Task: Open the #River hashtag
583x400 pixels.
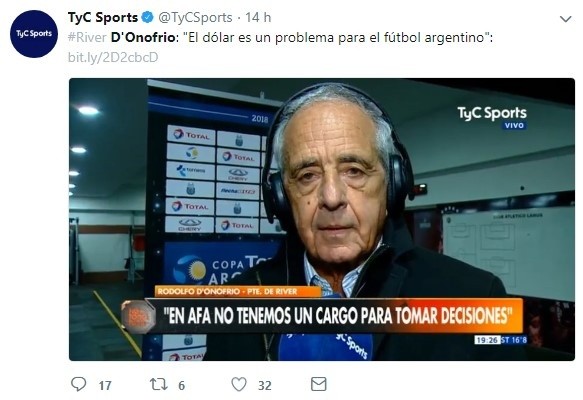Action: (x=87, y=38)
